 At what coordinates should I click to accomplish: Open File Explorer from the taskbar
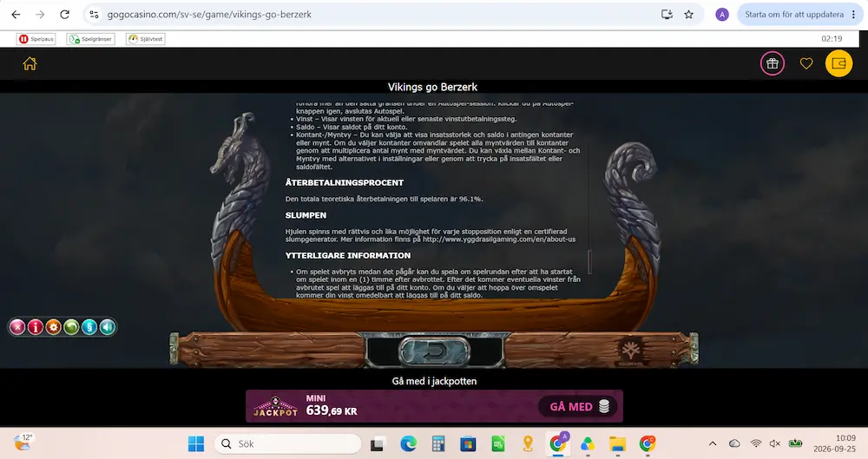(x=617, y=443)
